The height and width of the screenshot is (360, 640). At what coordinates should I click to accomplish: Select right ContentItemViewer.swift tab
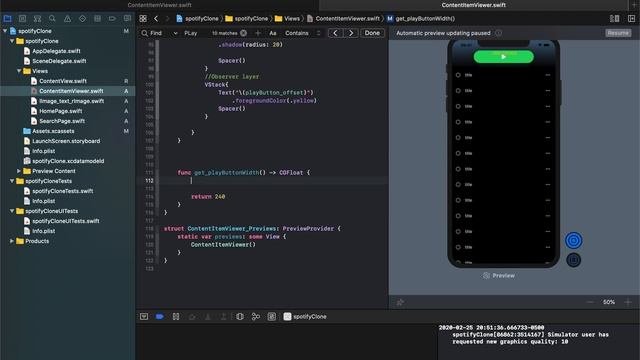click(473, 5)
